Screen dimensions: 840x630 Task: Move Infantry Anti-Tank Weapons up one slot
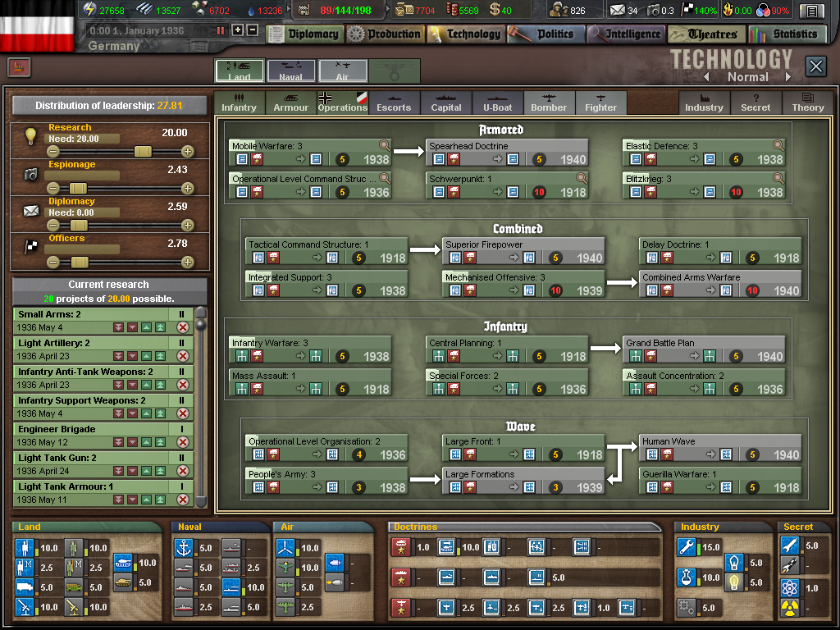coord(146,385)
